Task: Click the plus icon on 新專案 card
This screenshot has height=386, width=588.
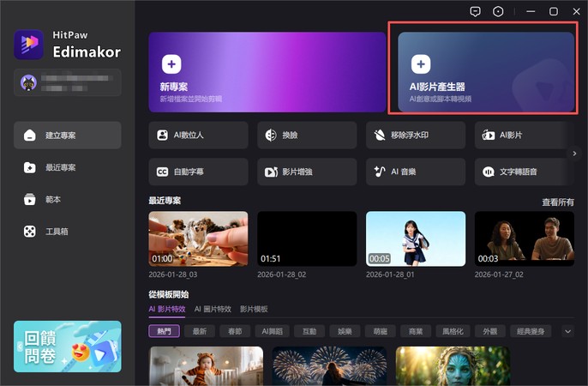Action: coord(171,64)
